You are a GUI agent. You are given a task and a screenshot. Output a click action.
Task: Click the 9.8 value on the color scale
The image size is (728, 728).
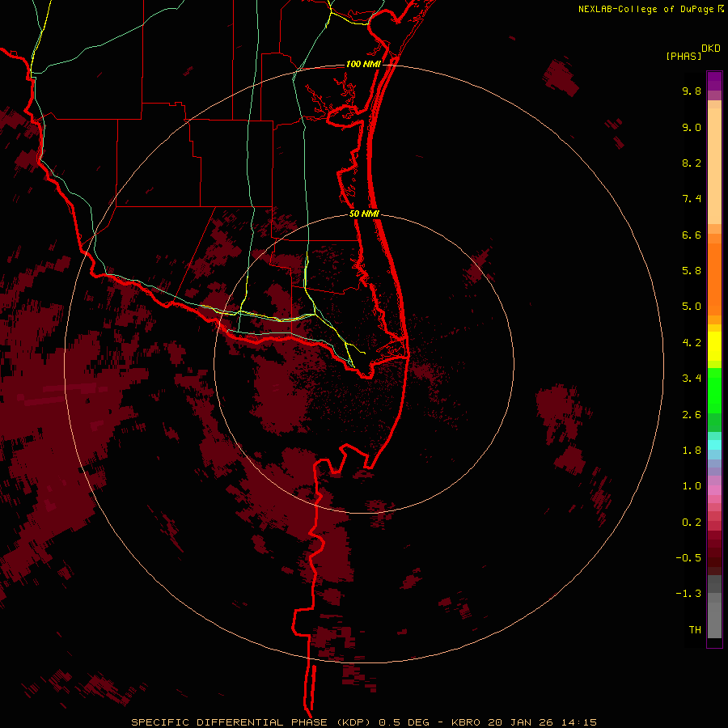coord(692,91)
